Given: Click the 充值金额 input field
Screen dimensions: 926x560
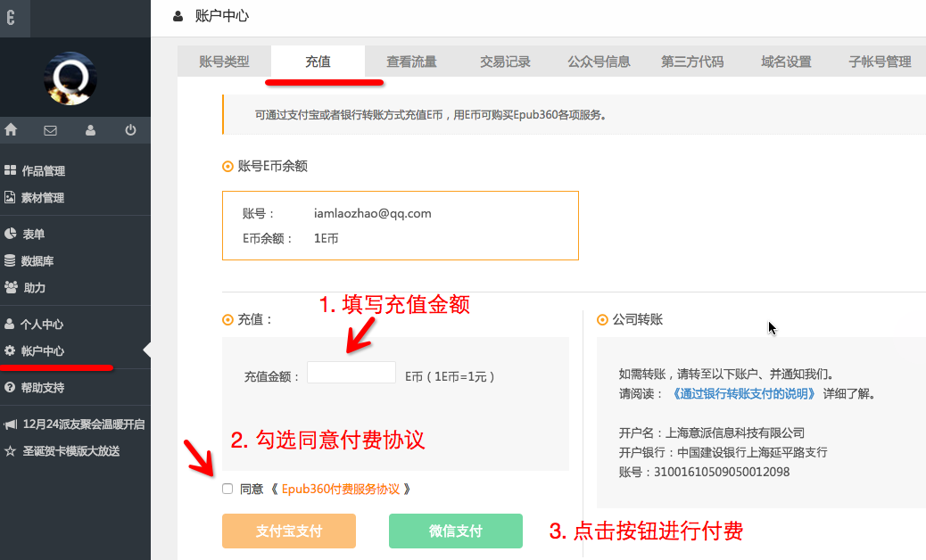Looking at the screenshot, I should [351, 373].
